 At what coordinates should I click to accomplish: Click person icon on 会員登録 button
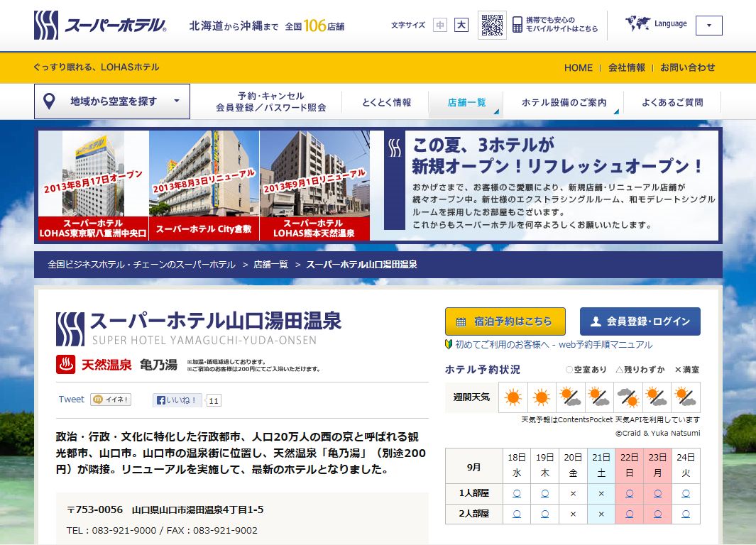point(596,321)
